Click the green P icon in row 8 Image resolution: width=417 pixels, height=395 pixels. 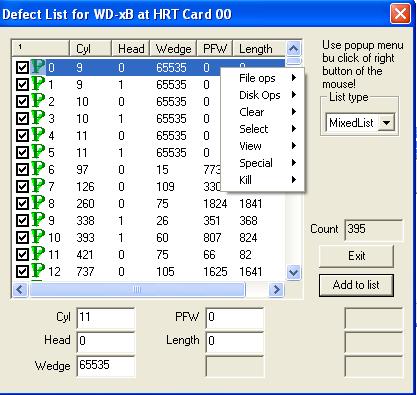[38, 203]
